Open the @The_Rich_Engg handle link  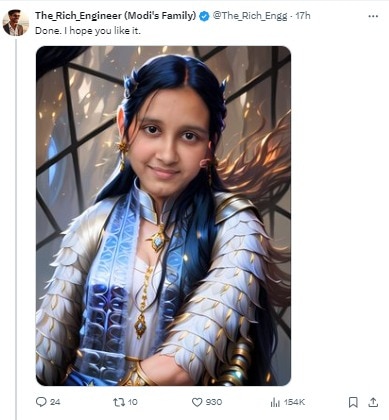pos(250,16)
